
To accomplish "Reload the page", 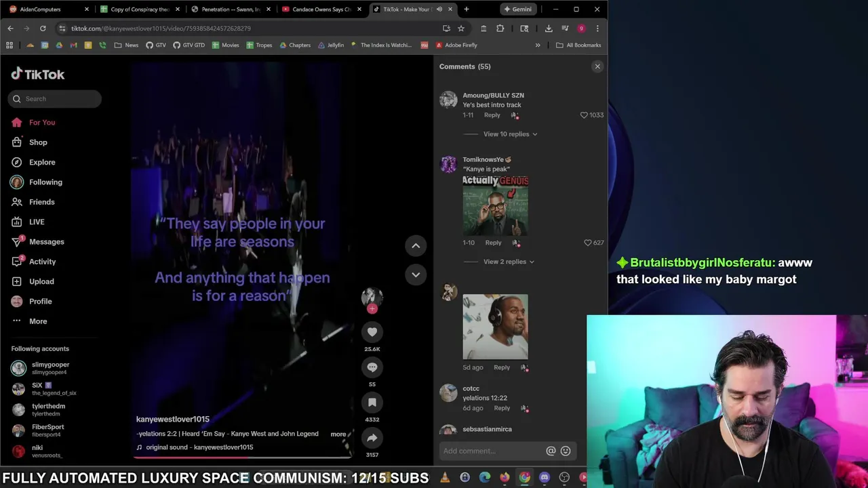I will [x=43, y=28].
